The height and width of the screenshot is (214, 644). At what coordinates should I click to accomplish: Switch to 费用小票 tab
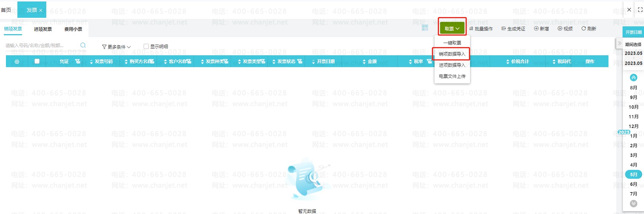(73, 29)
